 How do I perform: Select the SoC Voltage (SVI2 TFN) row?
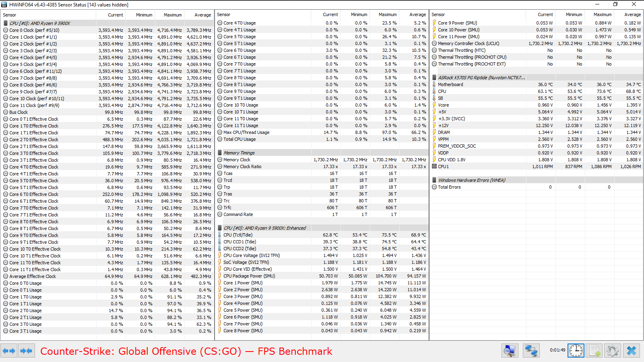tap(322, 262)
